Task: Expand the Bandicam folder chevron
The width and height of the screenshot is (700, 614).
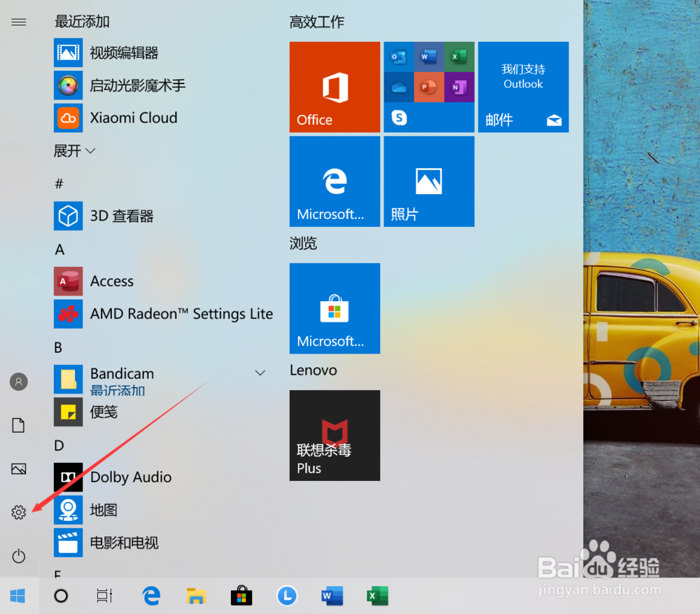Action: click(x=260, y=372)
